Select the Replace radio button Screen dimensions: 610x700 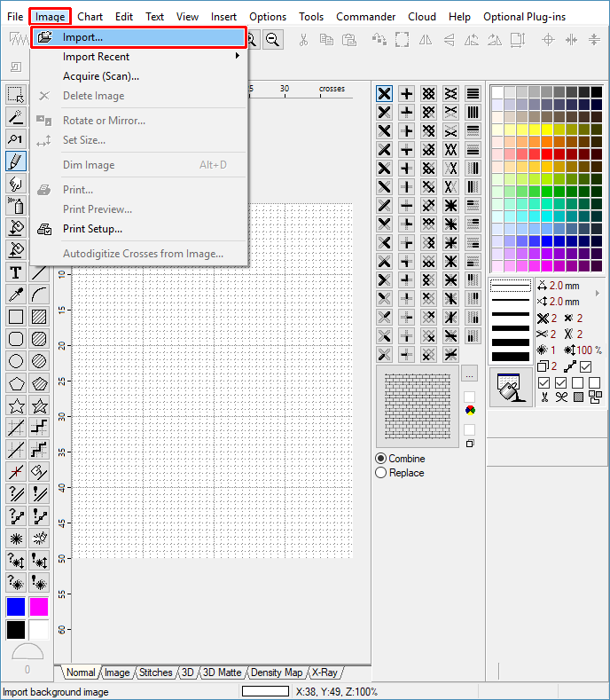tap(400, 473)
